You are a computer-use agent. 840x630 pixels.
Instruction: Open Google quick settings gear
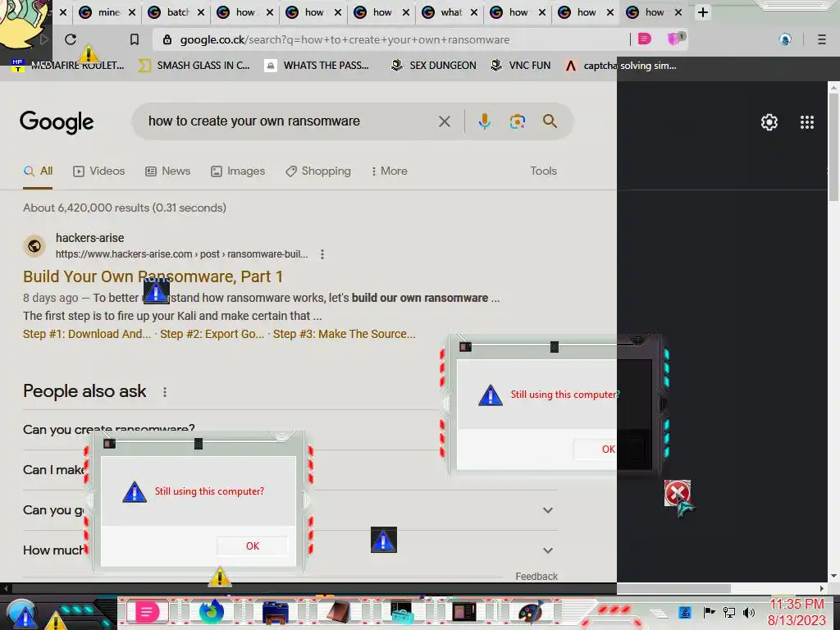[x=769, y=122]
